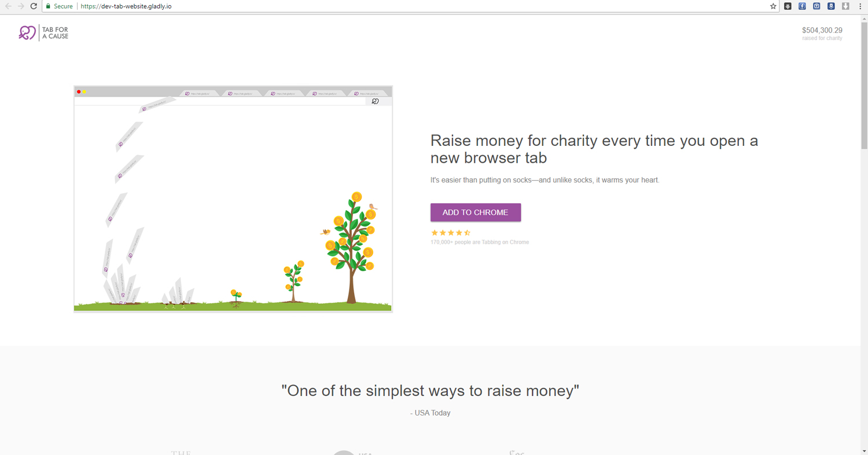
Task: Click the blue shield extension icon
Action: [831, 6]
